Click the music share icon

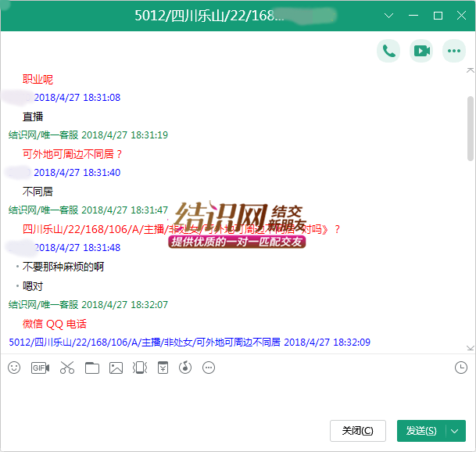click(185, 368)
